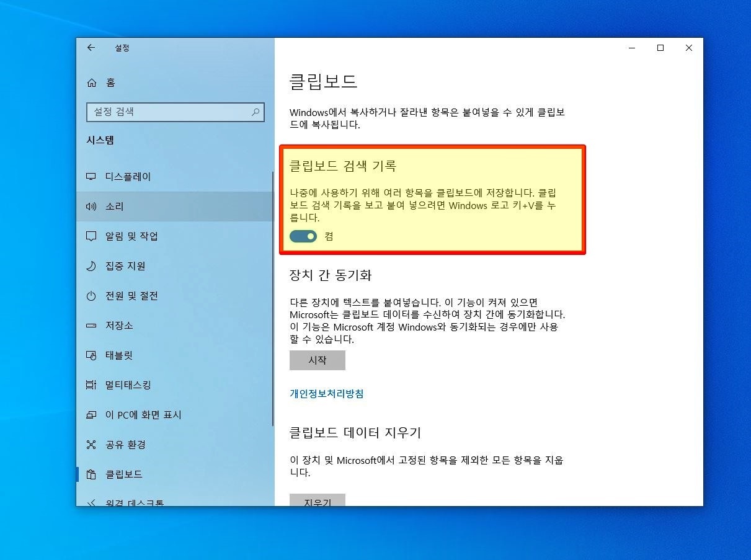751x560 pixels.
Task: Click the 저장소 drive icon
Action: click(91, 326)
